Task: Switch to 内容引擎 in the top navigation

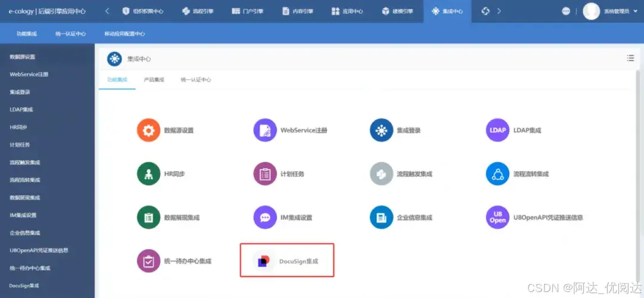Action: click(x=298, y=11)
